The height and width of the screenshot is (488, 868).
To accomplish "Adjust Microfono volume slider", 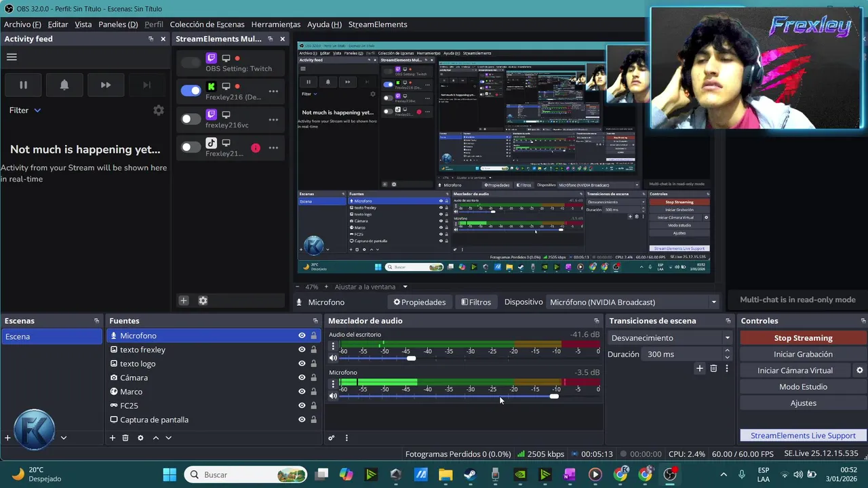I will tap(554, 396).
